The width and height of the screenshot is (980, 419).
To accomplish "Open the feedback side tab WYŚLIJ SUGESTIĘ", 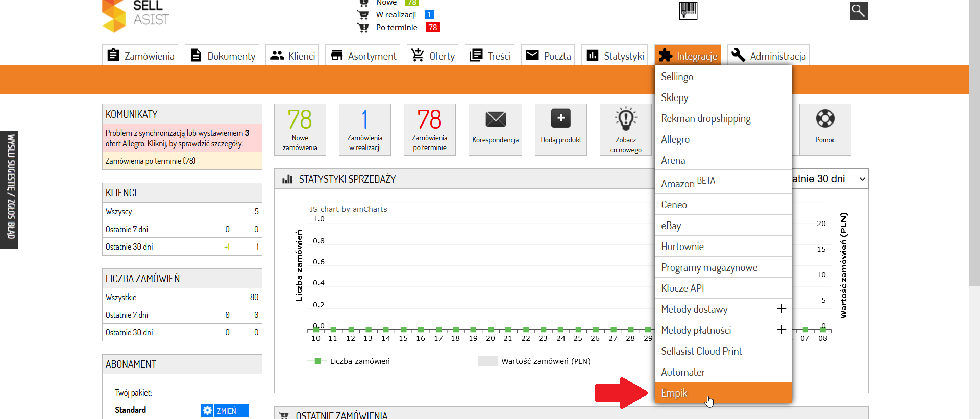I will coord(9,190).
